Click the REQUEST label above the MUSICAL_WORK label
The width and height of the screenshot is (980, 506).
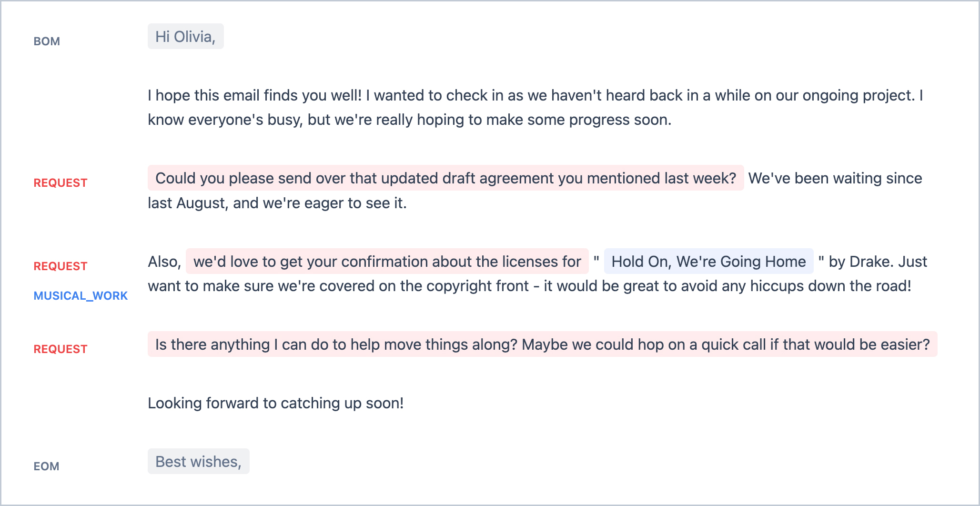tap(60, 266)
